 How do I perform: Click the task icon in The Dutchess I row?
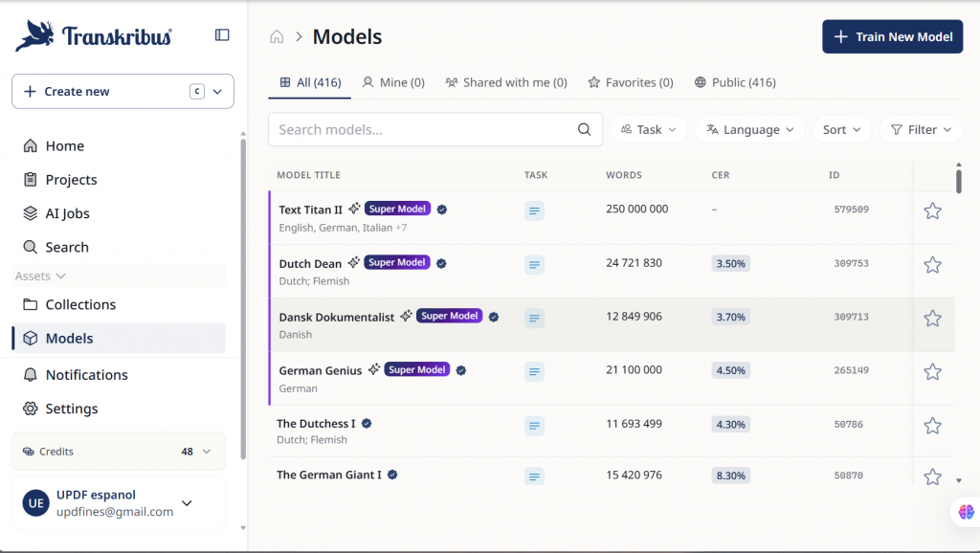coord(534,426)
